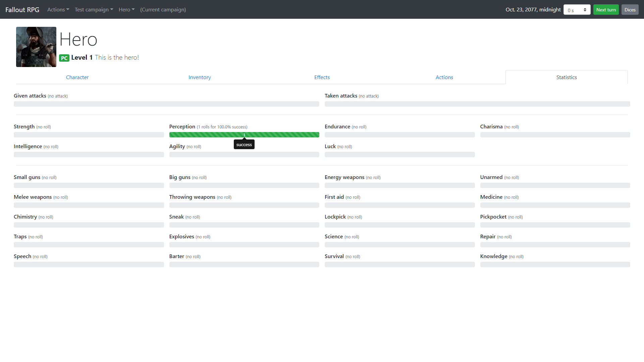Click the Small guns skill label
Image resolution: width=644 pixels, height=362 pixels.
[x=27, y=177]
